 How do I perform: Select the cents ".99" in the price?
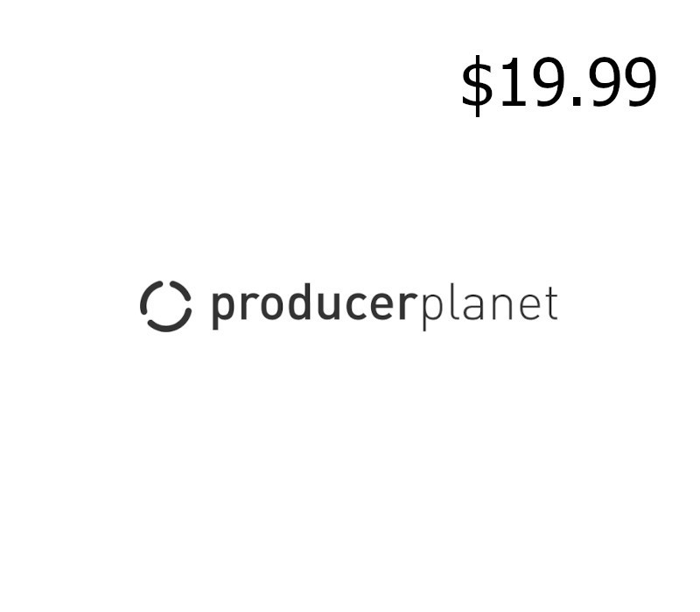coord(614,82)
